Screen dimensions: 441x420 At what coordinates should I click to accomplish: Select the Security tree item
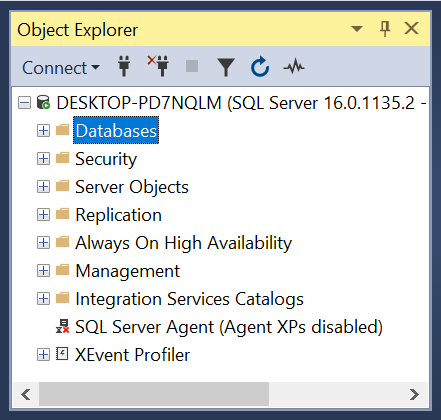106,159
